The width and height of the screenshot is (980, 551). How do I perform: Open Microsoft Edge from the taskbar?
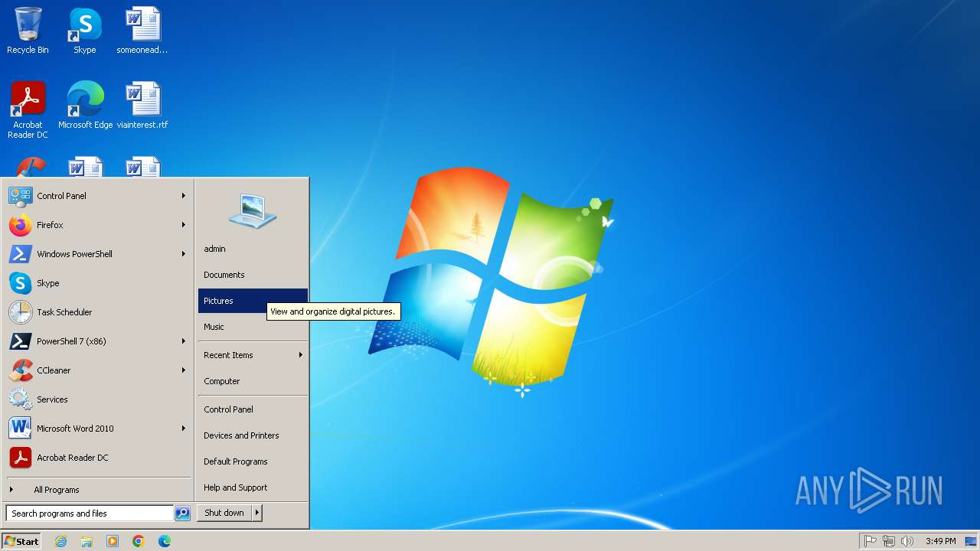[165, 541]
